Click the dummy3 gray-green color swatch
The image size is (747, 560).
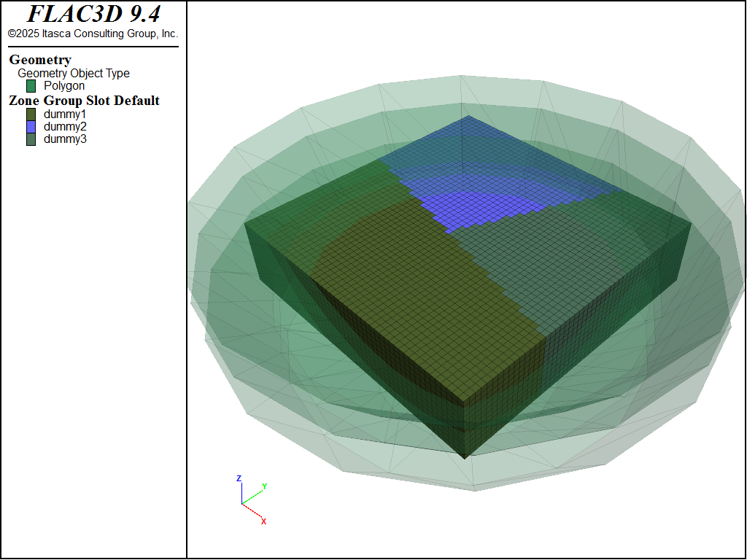coord(31,139)
